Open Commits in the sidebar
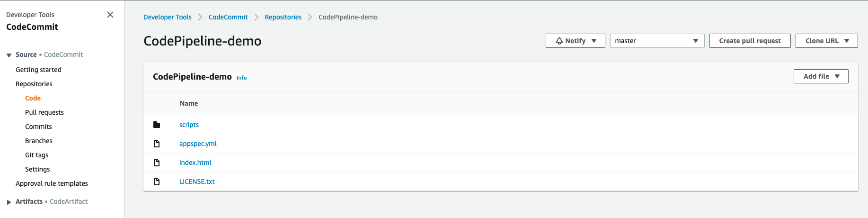Viewport: 868px width, 218px height. (38, 127)
